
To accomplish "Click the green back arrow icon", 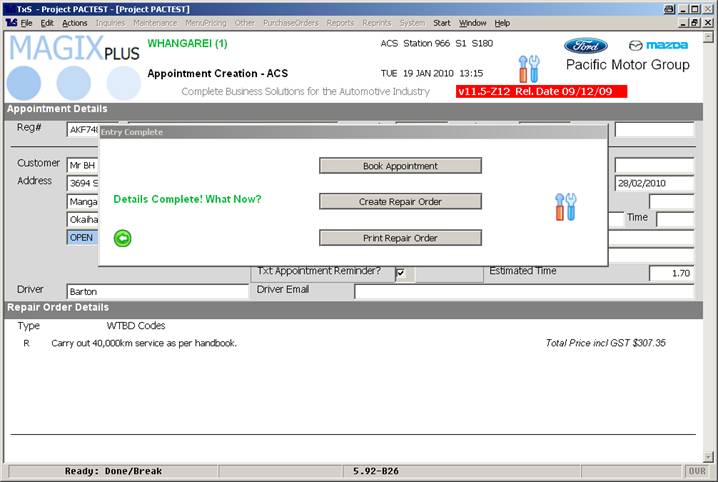I will coord(123,238).
